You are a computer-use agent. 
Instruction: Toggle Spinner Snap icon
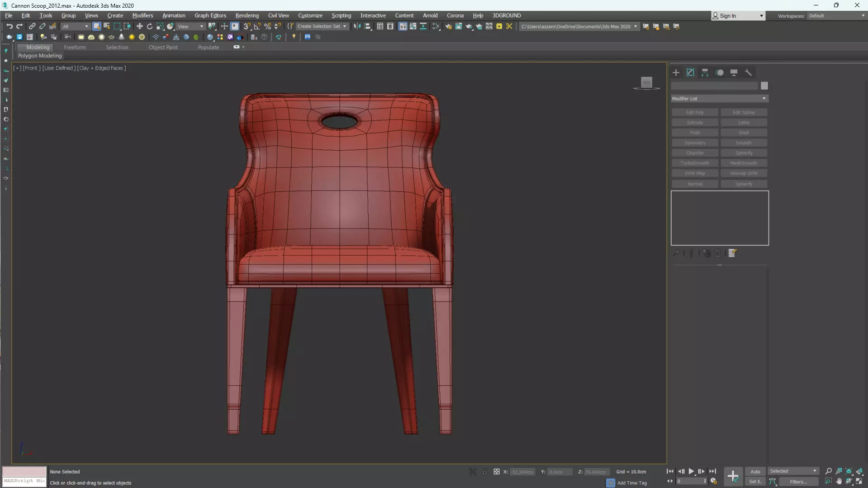(x=278, y=26)
